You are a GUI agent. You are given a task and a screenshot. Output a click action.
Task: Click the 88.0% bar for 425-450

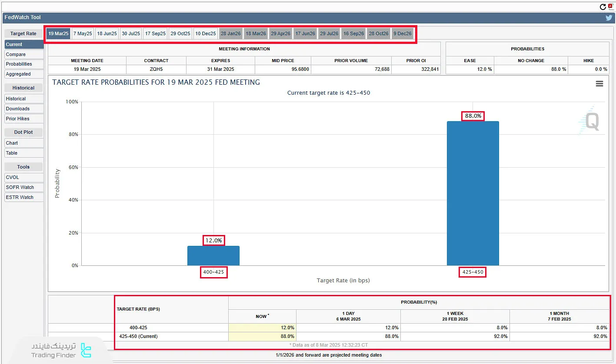point(473,193)
